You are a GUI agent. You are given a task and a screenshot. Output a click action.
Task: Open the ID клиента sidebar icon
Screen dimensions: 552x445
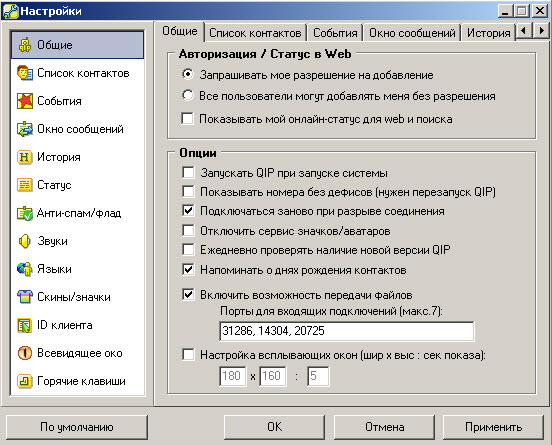[25, 325]
